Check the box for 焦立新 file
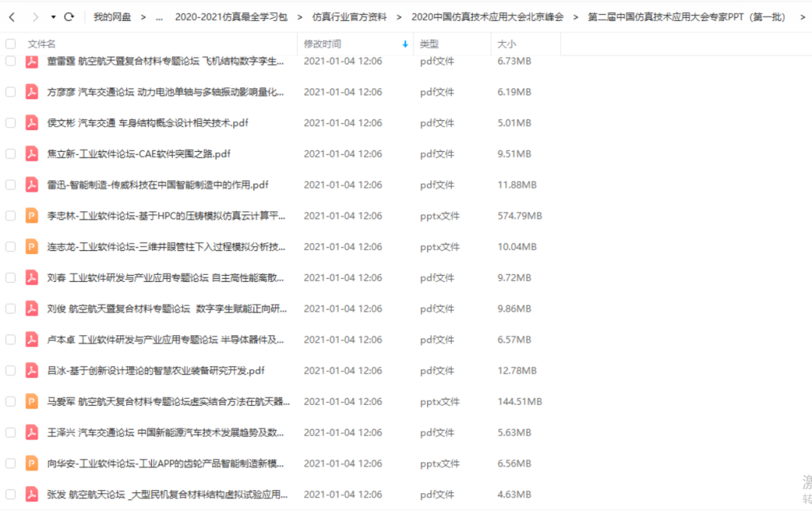 pyautogui.click(x=11, y=154)
